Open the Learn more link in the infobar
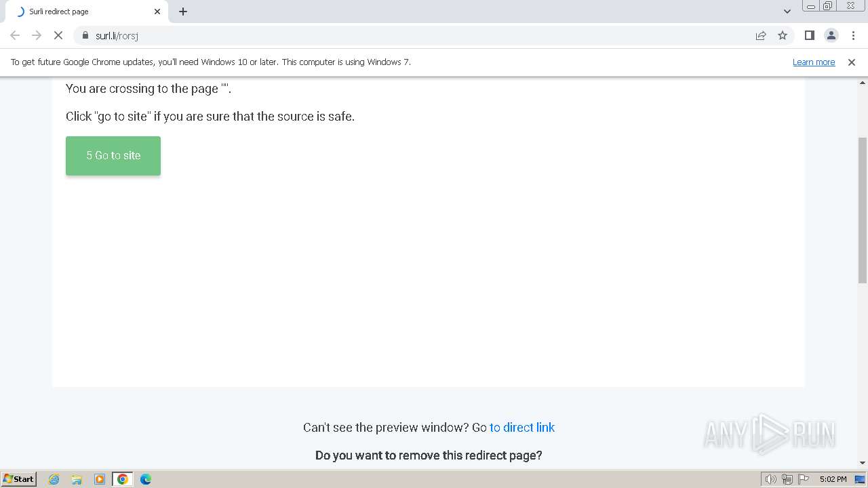 [x=814, y=62]
